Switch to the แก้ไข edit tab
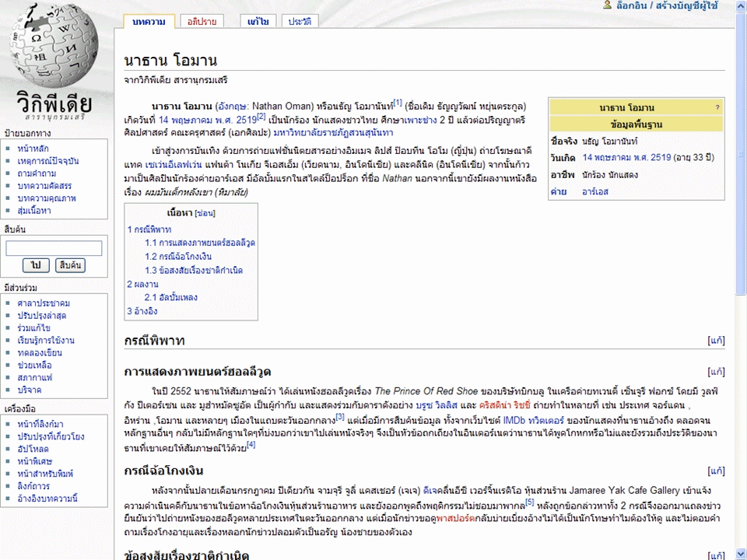 tap(258, 22)
